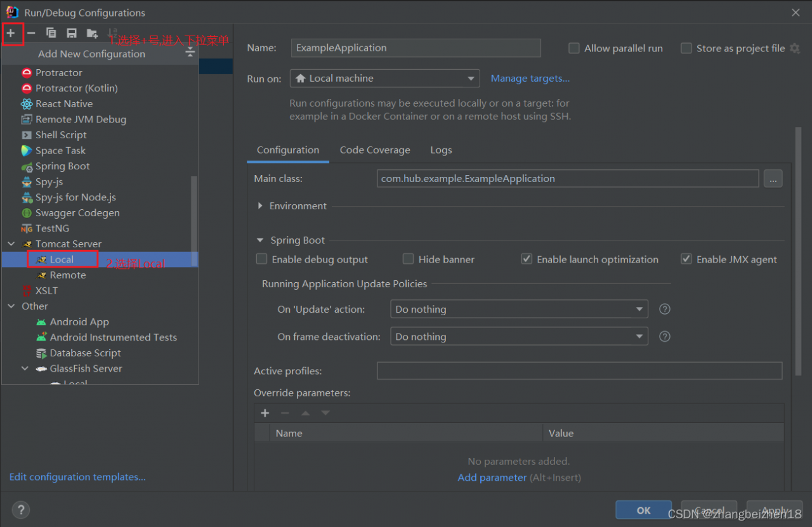The image size is (812, 527).
Task: Click the collapse icon beside Add New Configuration
Action: (x=190, y=53)
